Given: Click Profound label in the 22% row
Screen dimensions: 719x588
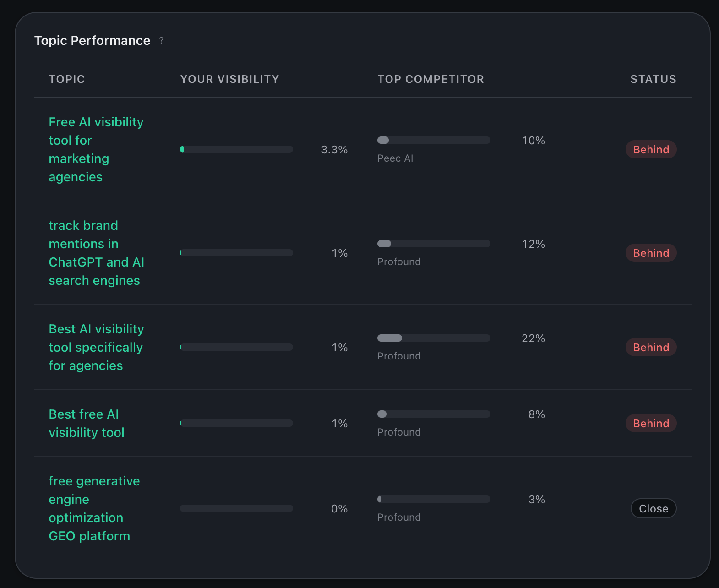Looking at the screenshot, I should point(399,356).
